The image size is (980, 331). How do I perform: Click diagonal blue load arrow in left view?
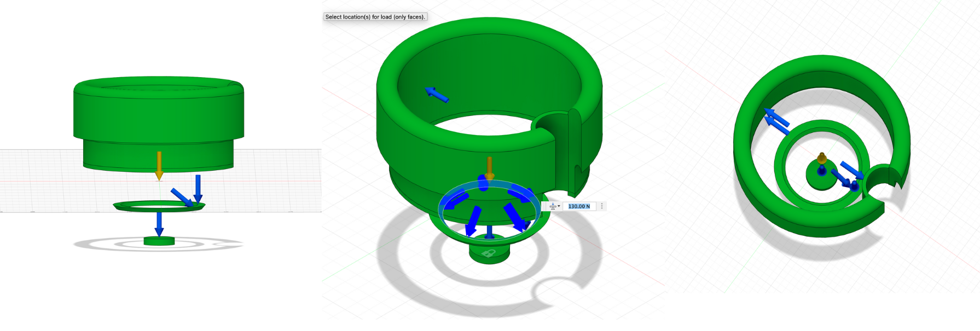point(181,197)
